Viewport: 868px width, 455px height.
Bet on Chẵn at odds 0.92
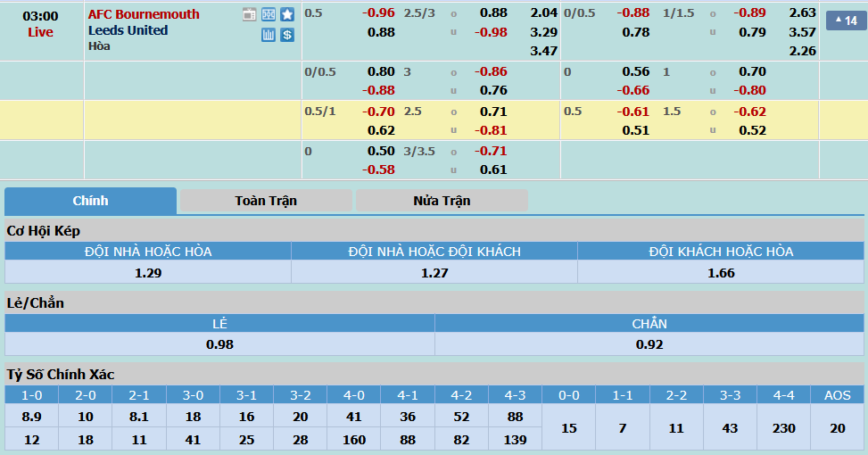point(649,344)
